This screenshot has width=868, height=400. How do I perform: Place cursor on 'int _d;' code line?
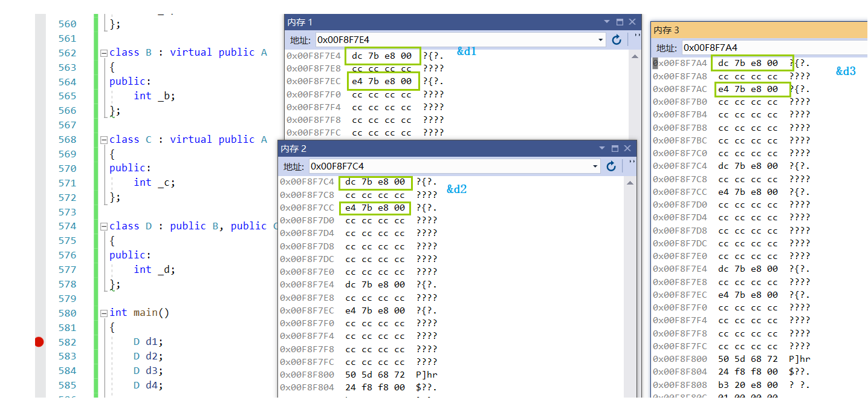coord(154,269)
